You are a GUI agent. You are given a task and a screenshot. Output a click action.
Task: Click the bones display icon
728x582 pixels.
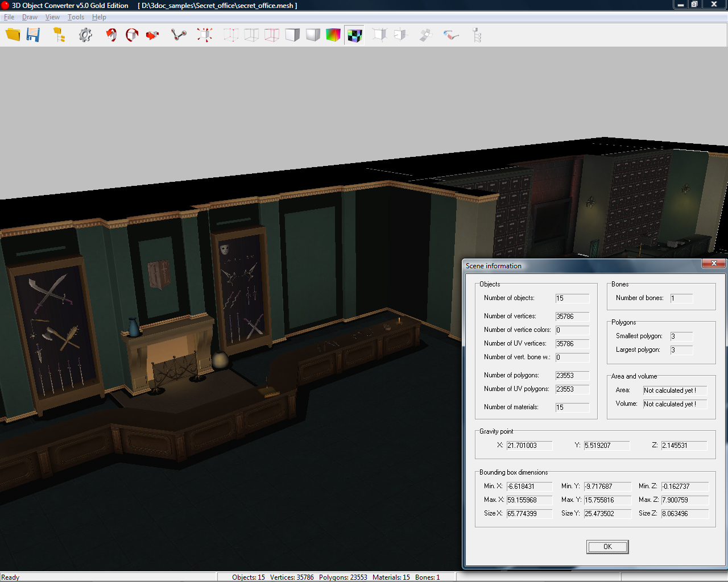179,35
